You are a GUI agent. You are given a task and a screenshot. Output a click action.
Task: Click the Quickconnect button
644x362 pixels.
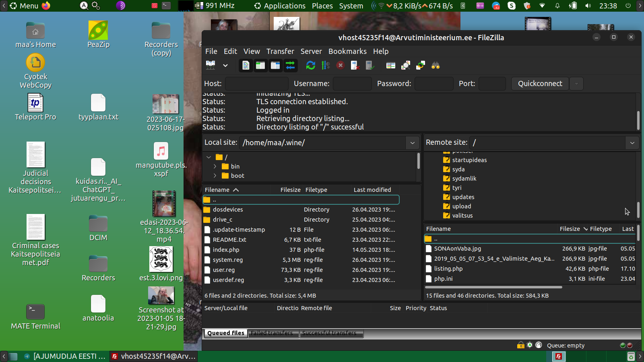click(540, 84)
